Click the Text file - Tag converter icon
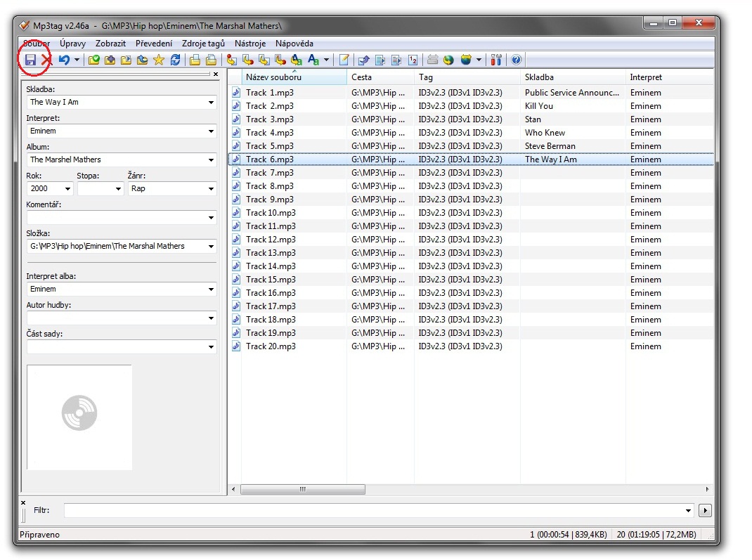The width and height of the screenshot is (752, 560). point(280,60)
